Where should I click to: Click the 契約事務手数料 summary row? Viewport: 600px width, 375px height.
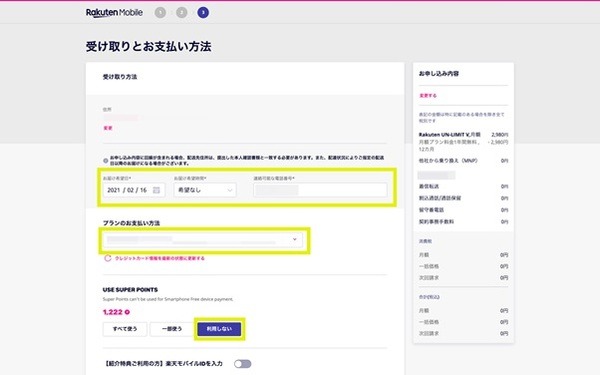463,222
